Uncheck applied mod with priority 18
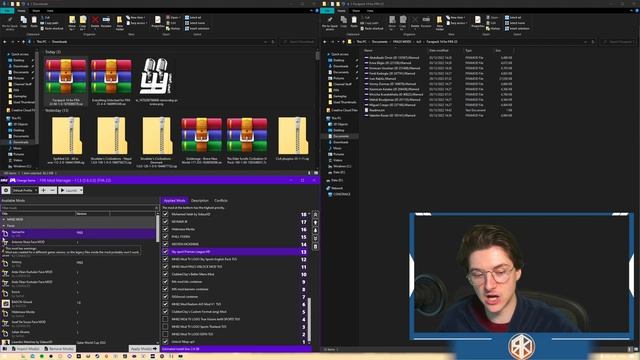640x360 pixels. click(x=165, y=214)
